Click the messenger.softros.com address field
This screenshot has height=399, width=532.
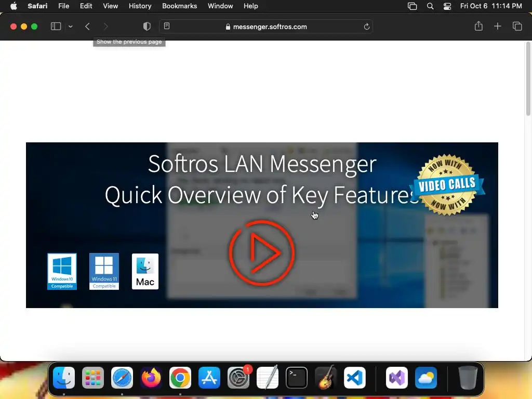coord(266,26)
